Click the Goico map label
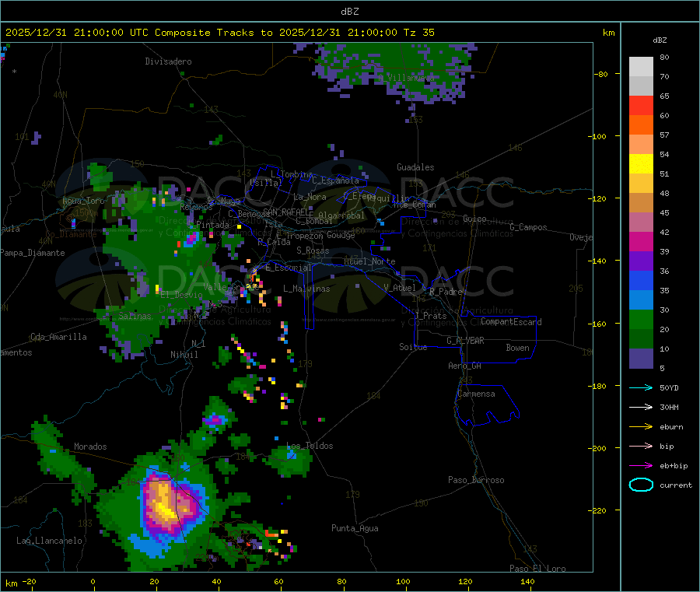This screenshot has width=700, height=592. 474,219
